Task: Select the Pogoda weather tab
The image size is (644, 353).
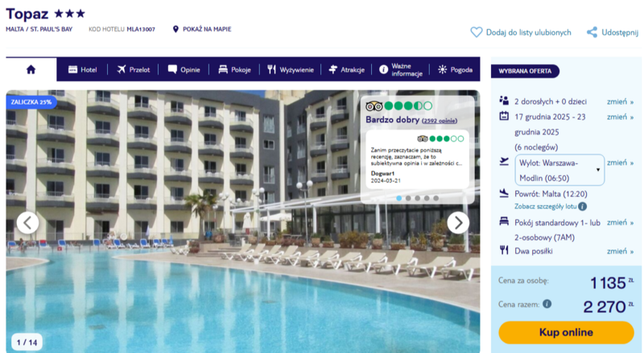Action: pyautogui.click(x=455, y=70)
